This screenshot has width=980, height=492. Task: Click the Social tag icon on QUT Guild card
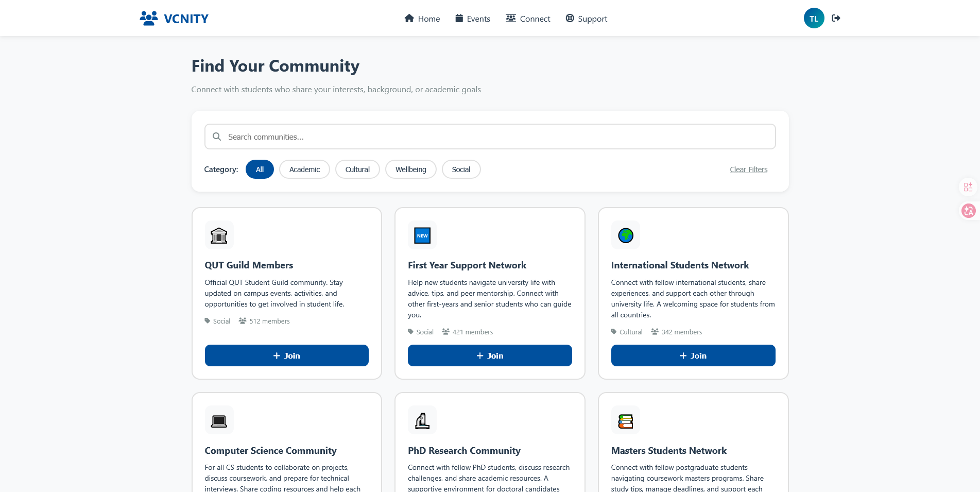pyautogui.click(x=208, y=320)
